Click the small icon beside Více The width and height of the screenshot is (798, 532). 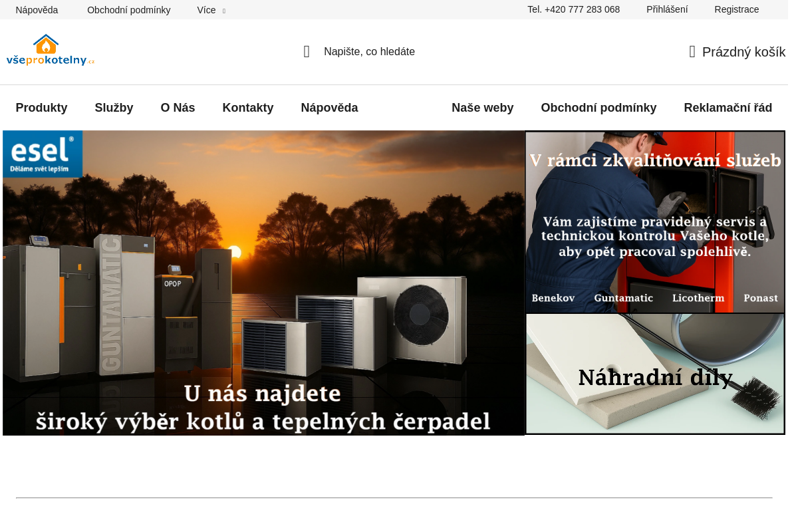224,11
